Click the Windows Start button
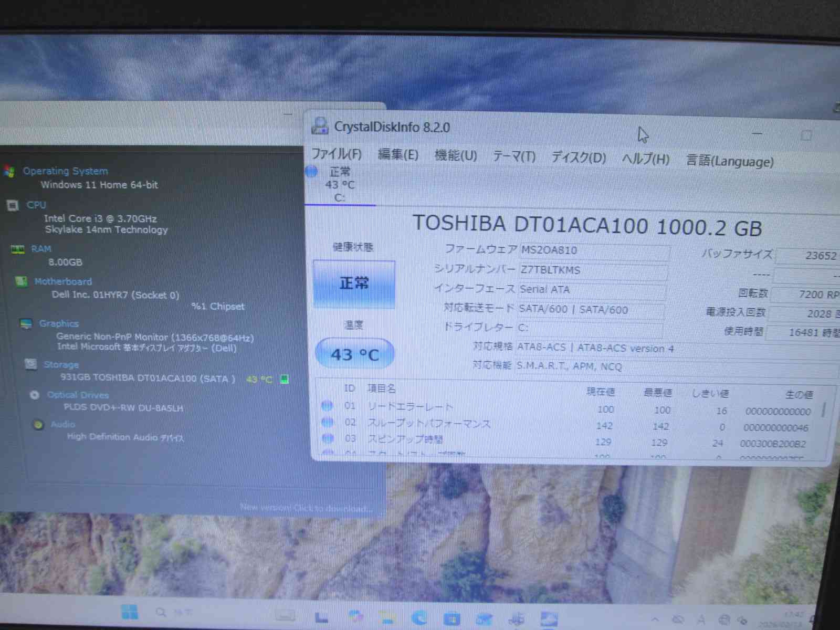The height and width of the screenshot is (630, 840). [129, 612]
